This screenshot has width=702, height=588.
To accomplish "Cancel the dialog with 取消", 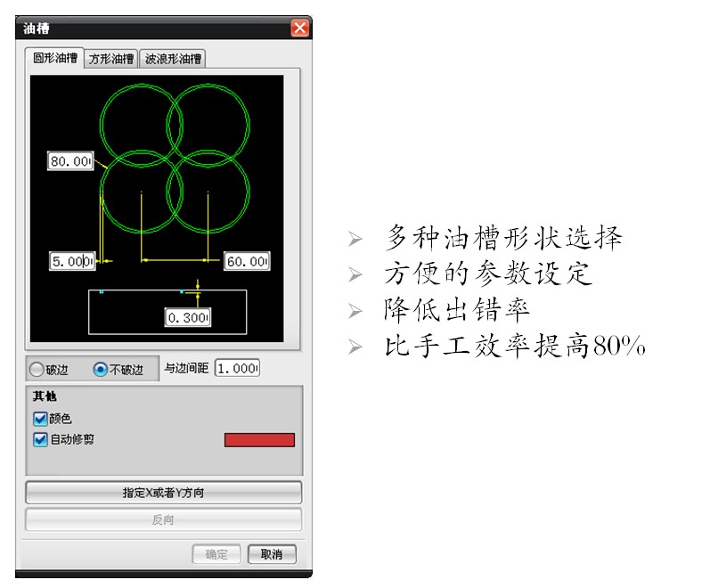I will 272,554.
